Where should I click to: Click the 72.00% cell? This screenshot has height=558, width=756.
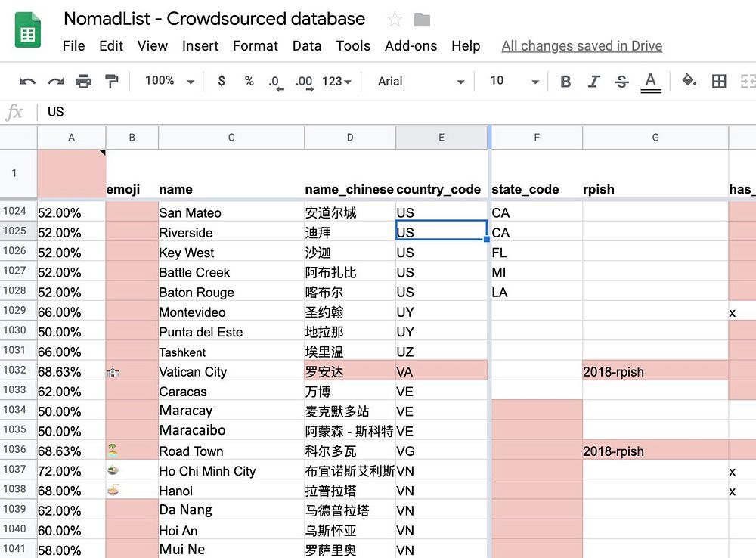tap(71, 470)
